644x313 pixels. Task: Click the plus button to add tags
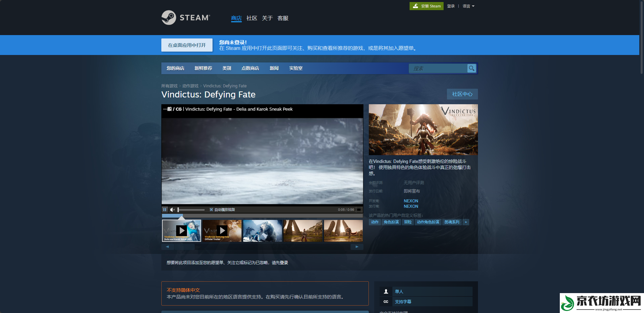(466, 222)
